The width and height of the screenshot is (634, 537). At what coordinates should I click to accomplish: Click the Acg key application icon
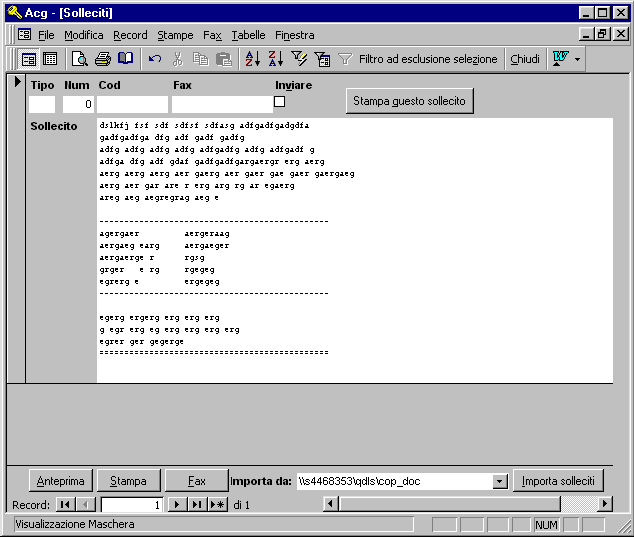15,13
